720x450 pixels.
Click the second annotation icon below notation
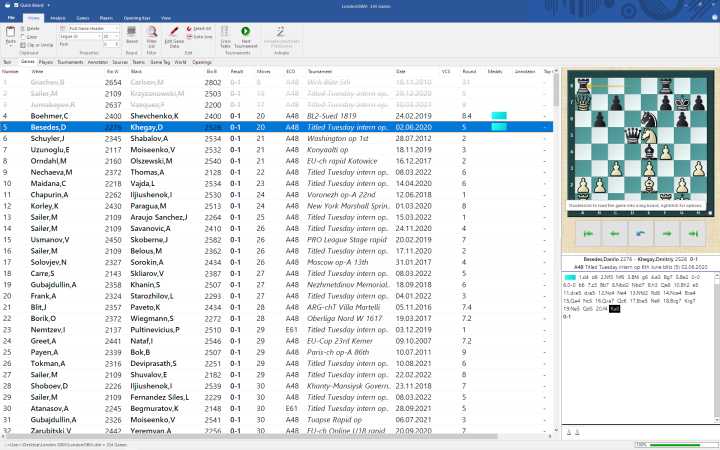coord(577,432)
